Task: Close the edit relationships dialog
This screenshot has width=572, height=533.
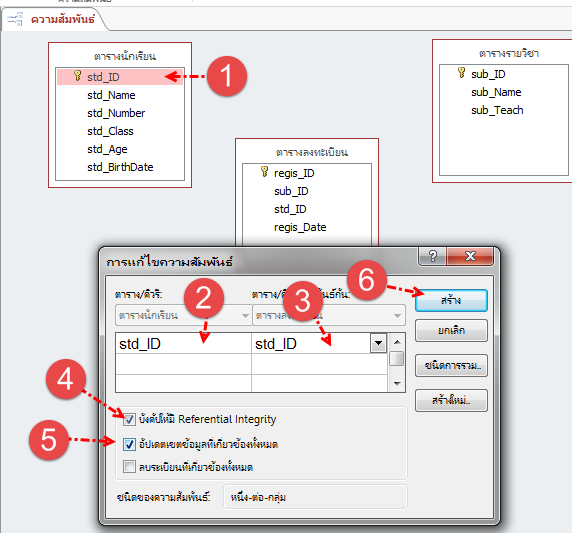Action: coord(470,256)
